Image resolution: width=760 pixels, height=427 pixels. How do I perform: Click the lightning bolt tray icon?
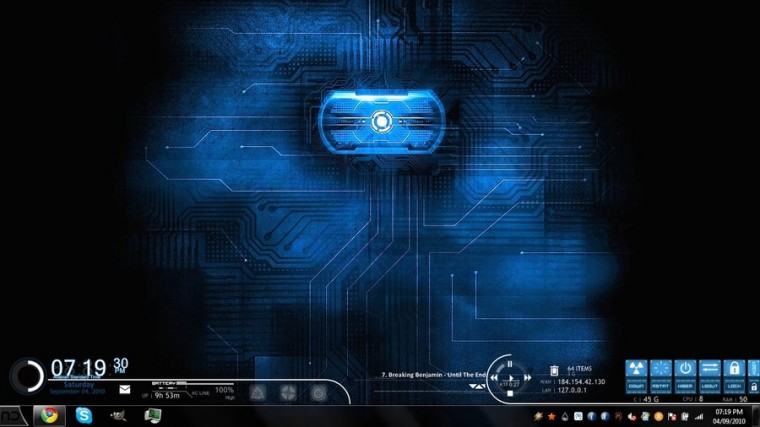tap(538, 416)
